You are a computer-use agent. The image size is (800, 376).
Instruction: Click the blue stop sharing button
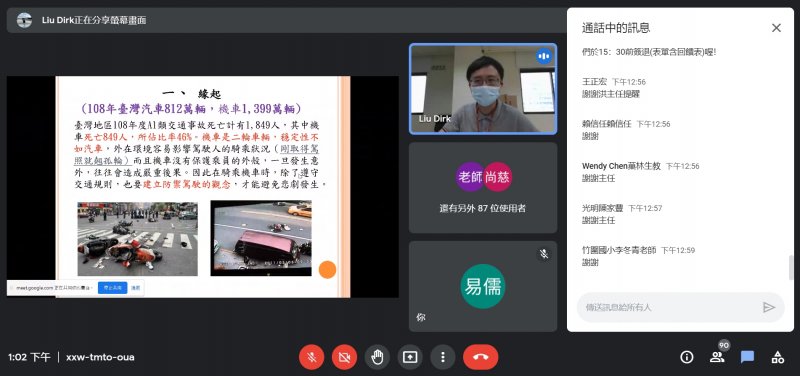click(112, 288)
